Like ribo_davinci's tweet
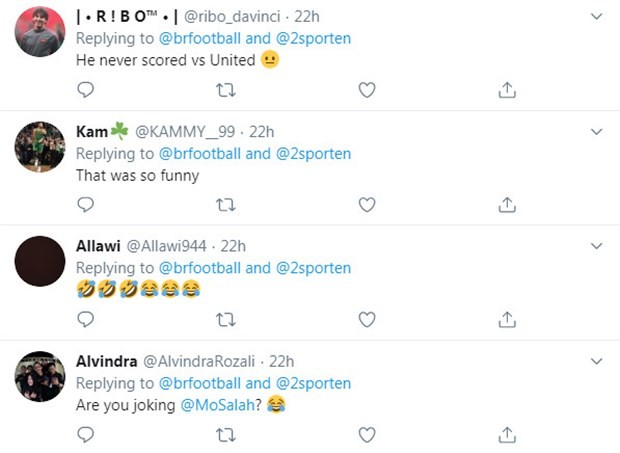 [x=367, y=90]
